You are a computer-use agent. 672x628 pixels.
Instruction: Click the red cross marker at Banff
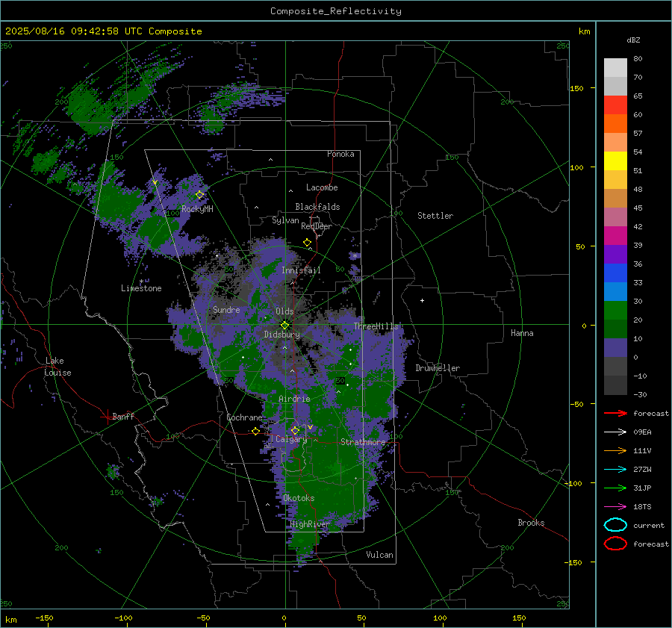(107, 417)
